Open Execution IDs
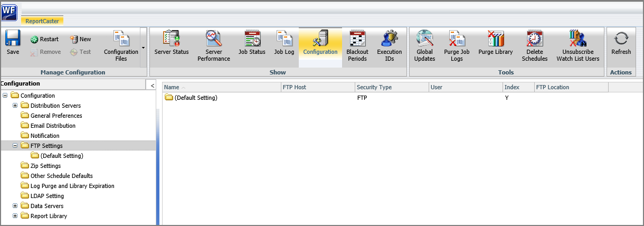644x226 pixels. pos(390,46)
